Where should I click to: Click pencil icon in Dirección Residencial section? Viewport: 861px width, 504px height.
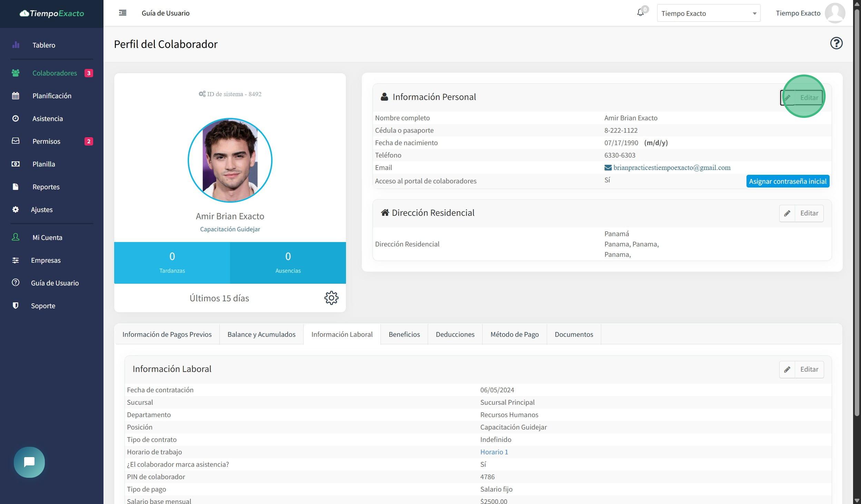(x=787, y=213)
